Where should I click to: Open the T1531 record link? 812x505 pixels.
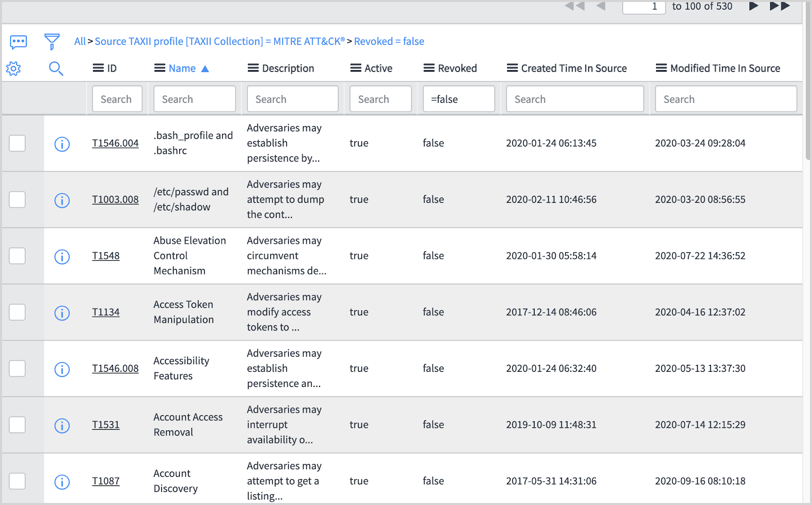tap(106, 425)
